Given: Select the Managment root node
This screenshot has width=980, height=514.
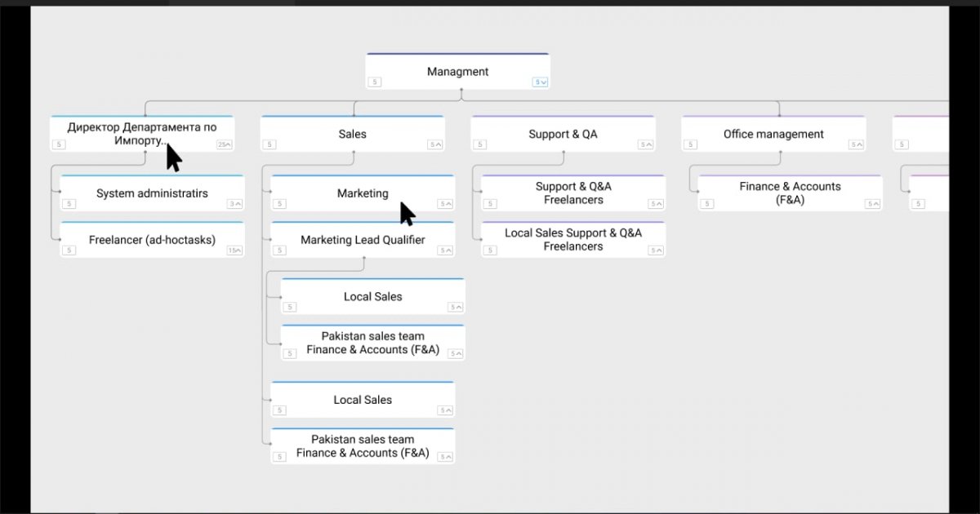Looking at the screenshot, I should click(x=457, y=72).
